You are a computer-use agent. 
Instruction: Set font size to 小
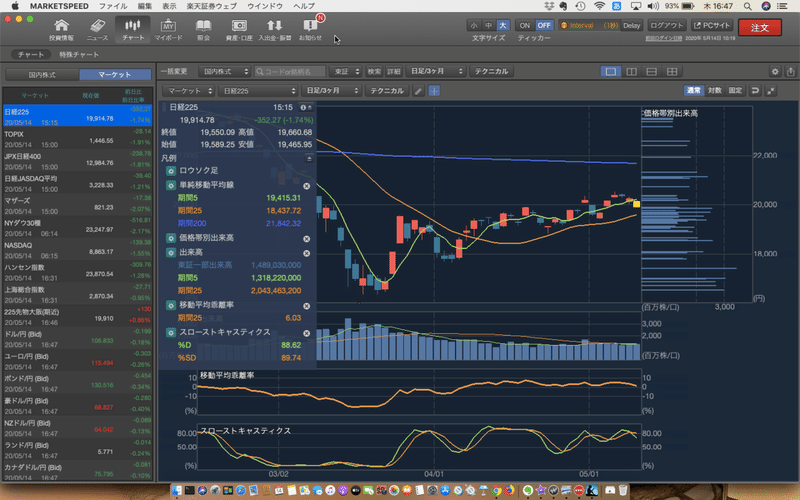coord(474,26)
